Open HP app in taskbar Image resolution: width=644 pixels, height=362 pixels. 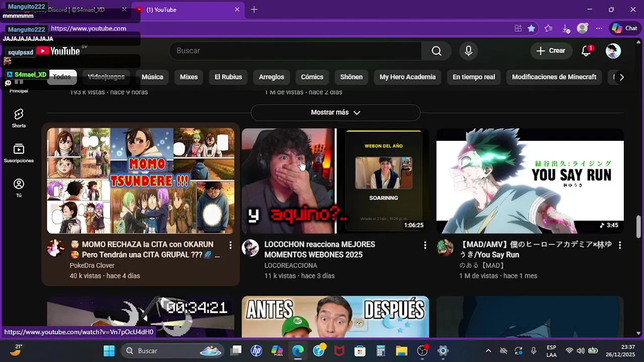[x=257, y=350]
